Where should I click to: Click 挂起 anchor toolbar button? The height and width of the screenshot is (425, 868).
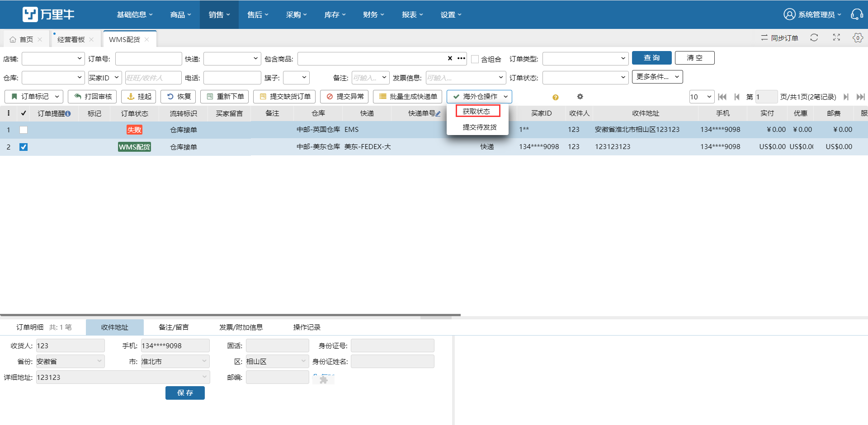139,97
